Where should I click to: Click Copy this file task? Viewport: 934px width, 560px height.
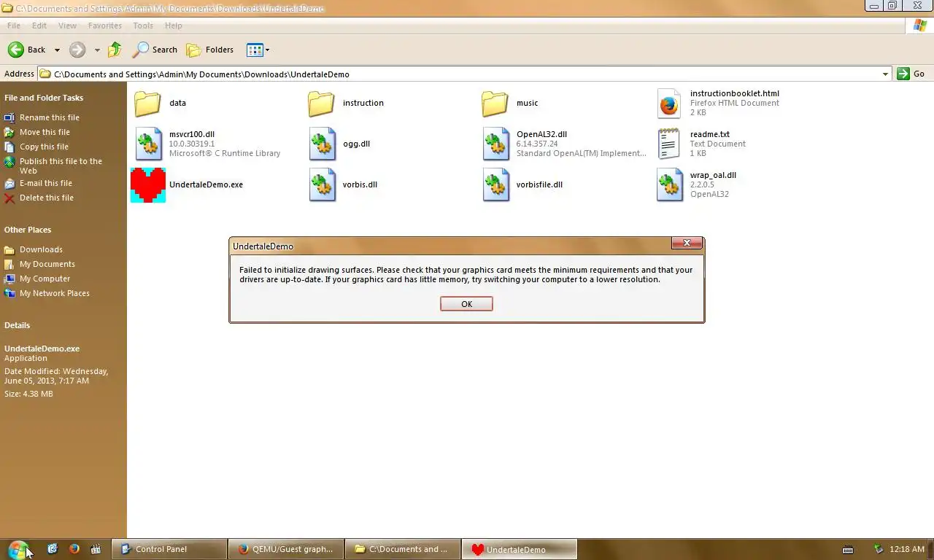coord(44,147)
